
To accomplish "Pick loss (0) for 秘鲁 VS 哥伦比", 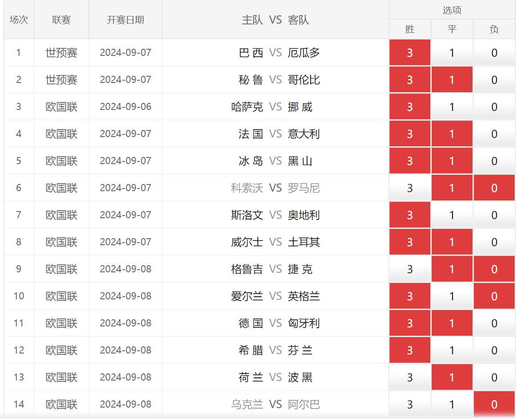I will click(x=494, y=79).
